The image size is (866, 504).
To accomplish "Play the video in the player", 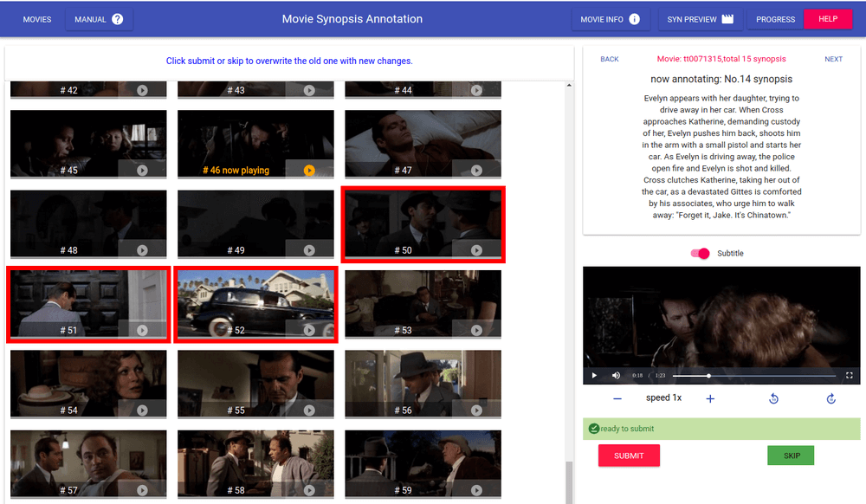I will 594,375.
